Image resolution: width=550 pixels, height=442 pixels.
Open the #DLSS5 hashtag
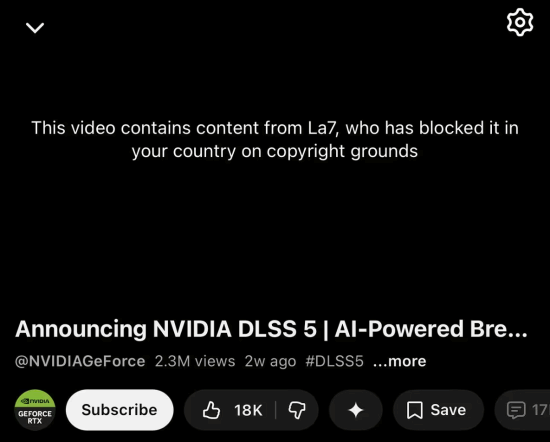(x=334, y=361)
